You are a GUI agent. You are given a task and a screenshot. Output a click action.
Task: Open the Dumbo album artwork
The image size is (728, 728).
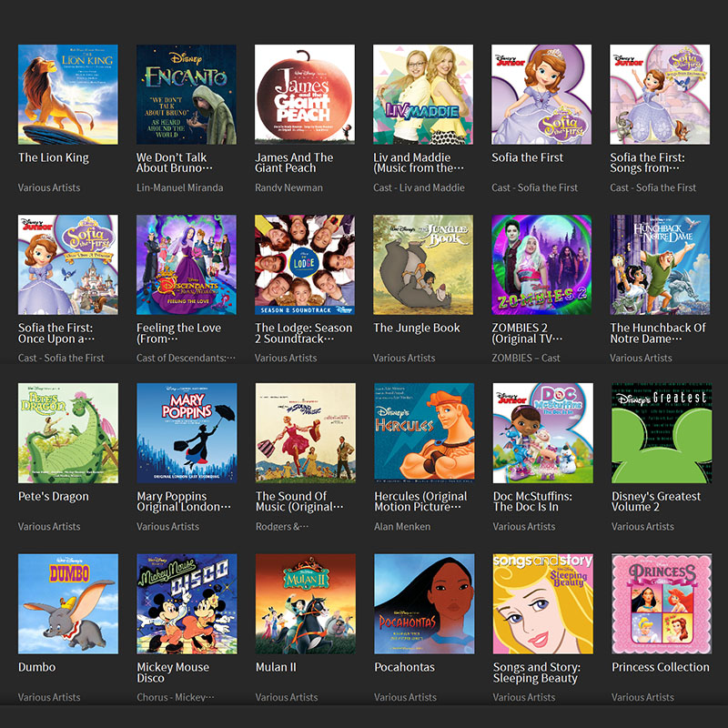(67, 603)
